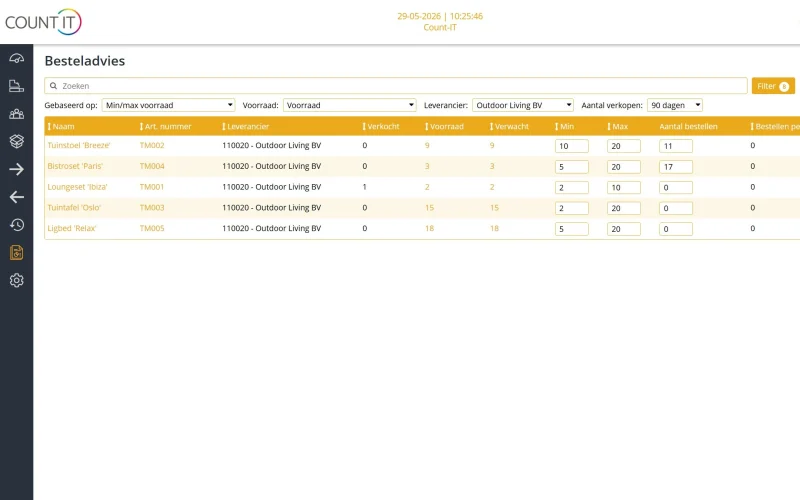Edit Max field for Loungeset 'Ibiza'

[x=623, y=188]
